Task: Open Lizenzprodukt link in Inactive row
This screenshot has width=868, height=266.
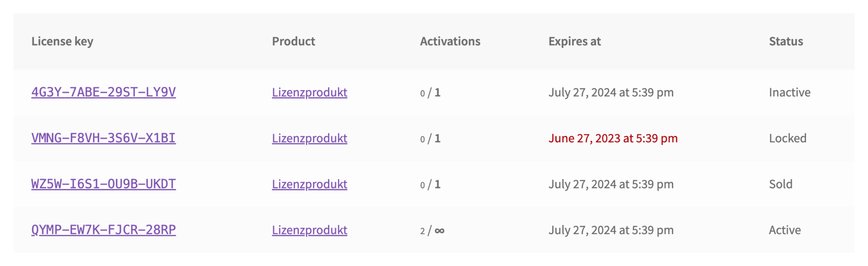Action: click(x=309, y=92)
